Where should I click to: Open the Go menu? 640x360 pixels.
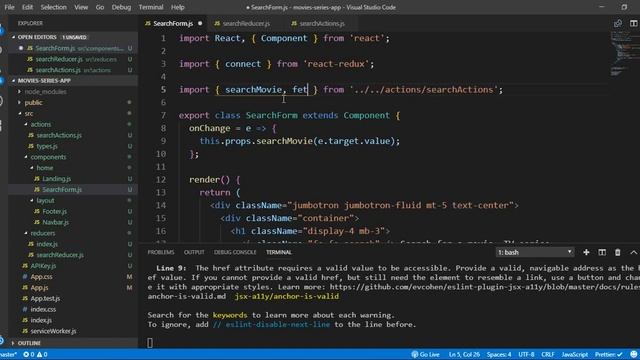click(100, 7)
